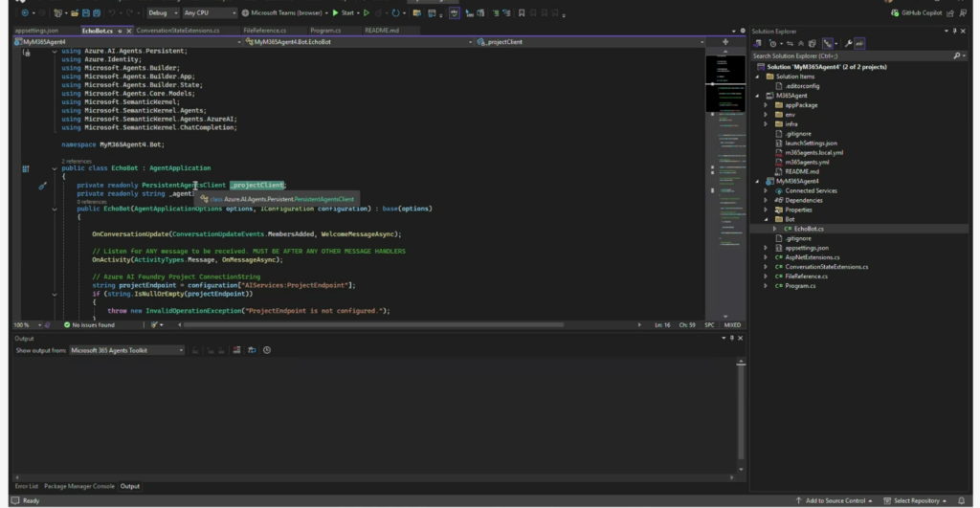Close the EchoBot.cs tab
980x508 pixels.
click(129, 31)
